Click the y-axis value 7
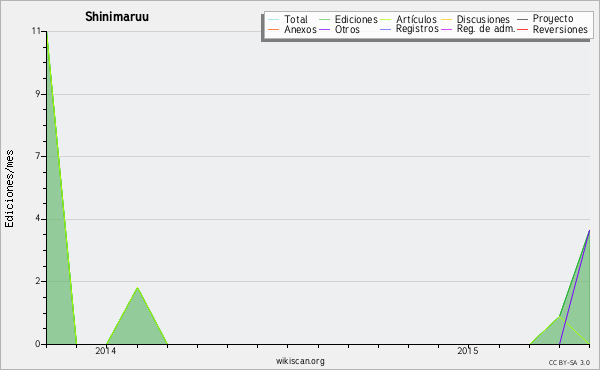Screen dimensions: 600x370 pos(38,156)
